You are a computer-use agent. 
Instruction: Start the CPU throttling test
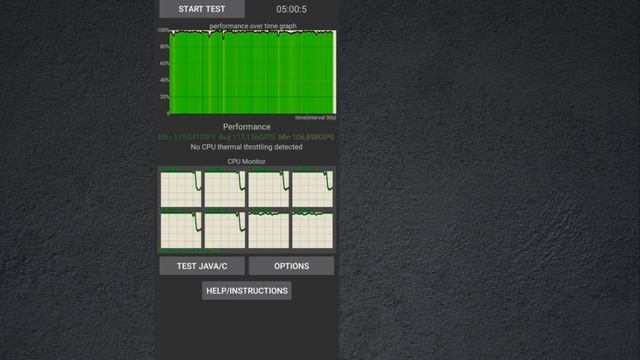pyautogui.click(x=202, y=9)
